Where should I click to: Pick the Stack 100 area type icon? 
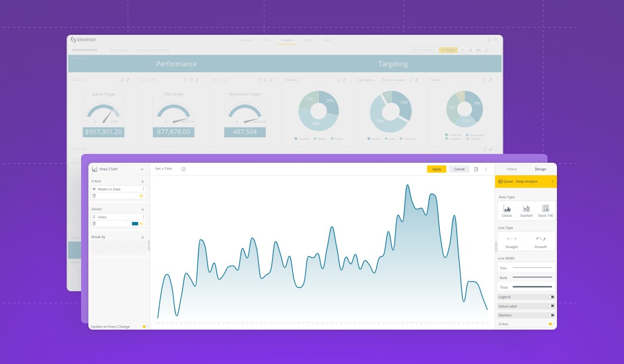(545, 209)
